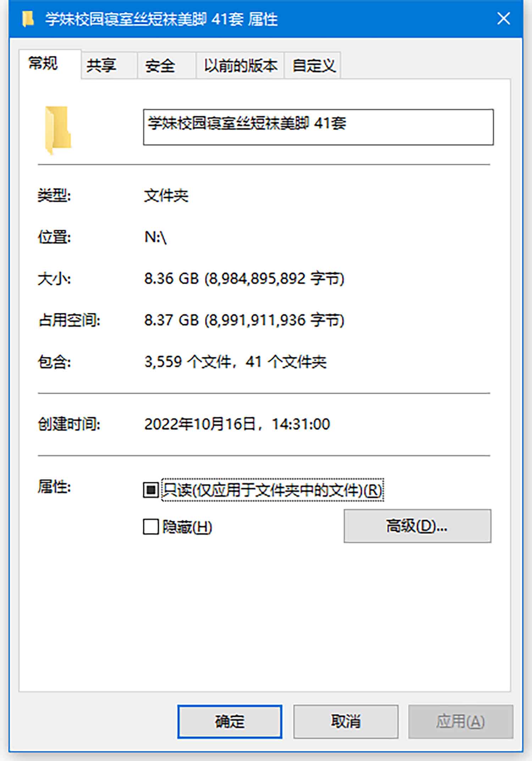Toggle the 只读 read-only checkbox

(x=150, y=490)
